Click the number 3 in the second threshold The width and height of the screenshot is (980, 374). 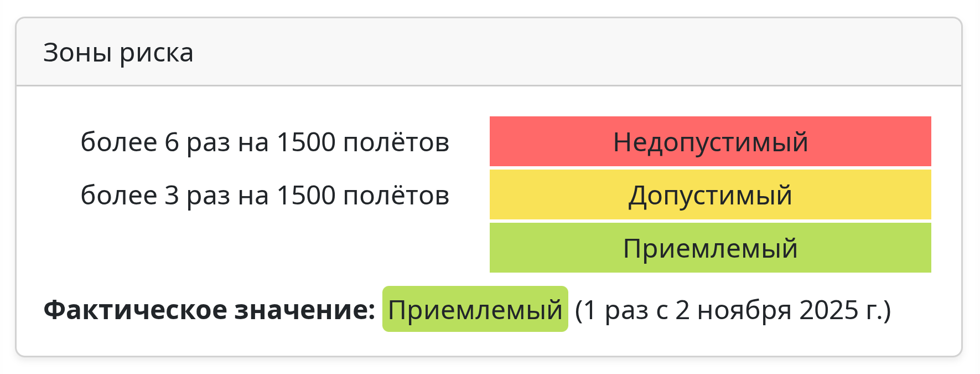click(x=172, y=196)
